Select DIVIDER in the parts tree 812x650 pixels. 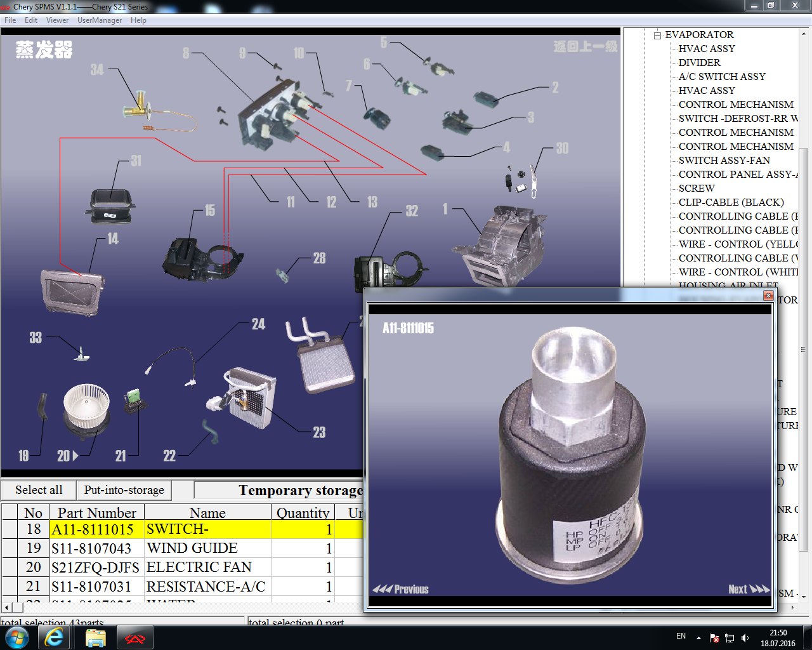pos(699,63)
